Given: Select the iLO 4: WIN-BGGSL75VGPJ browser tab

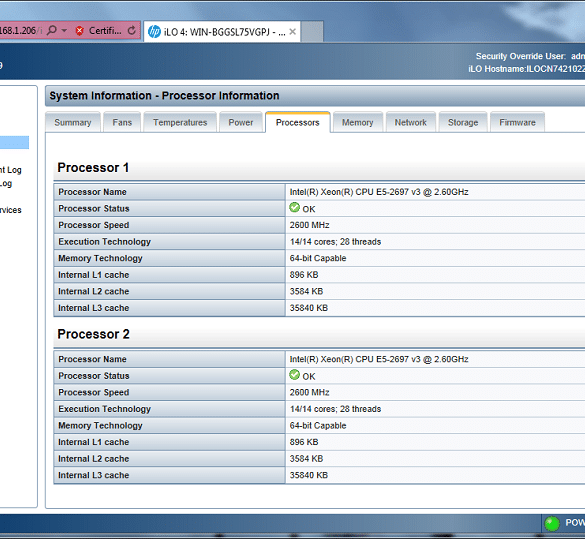Looking at the screenshot, I should (x=222, y=32).
